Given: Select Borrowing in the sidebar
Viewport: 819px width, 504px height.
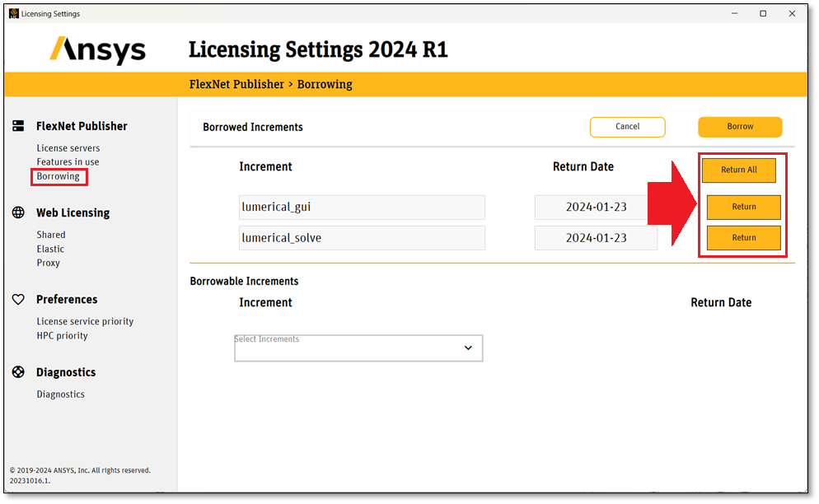Looking at the screenshot, I should 58,176.
